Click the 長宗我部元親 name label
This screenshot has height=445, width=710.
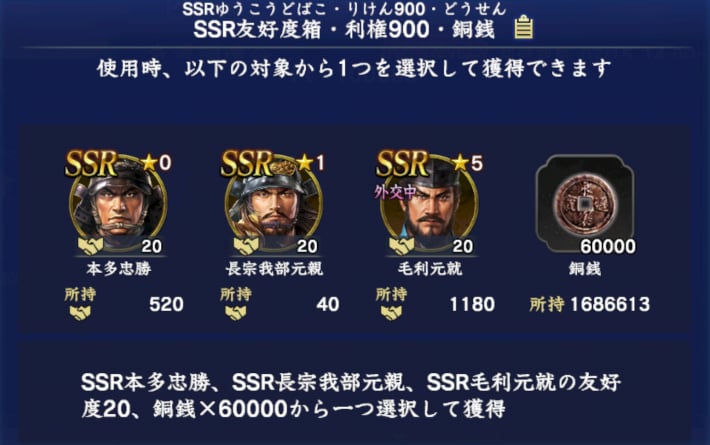pyautogui.click(x=274, y=269)
